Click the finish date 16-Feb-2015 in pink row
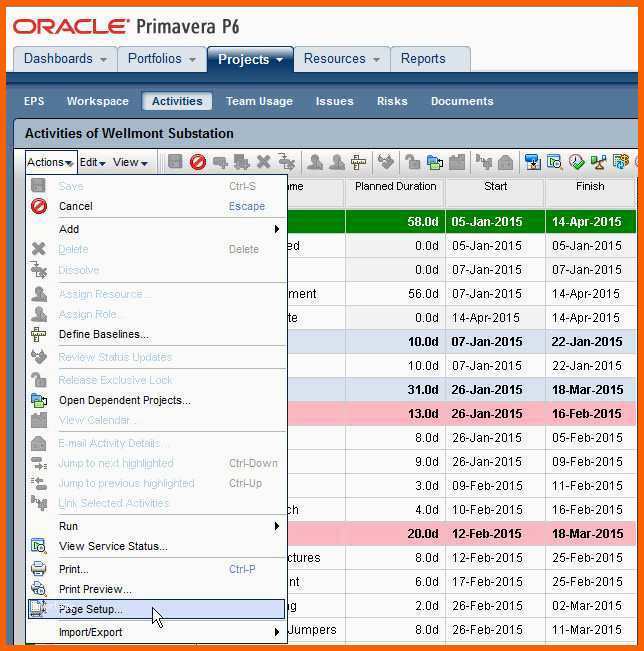Screen dimensions: 644x651 pos(590,414)
